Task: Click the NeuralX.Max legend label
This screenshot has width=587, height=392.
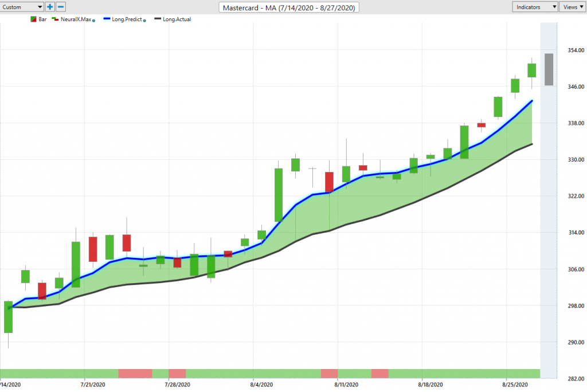Action: [x=76, y=19]
